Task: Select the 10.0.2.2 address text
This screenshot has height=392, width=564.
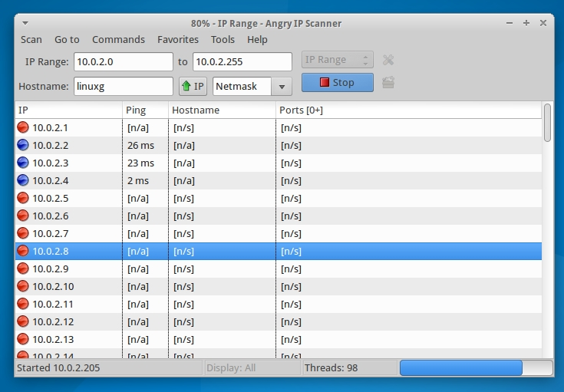Action: tap(51, 145)
